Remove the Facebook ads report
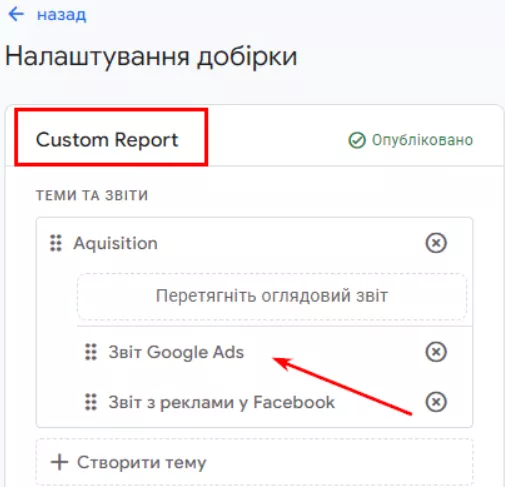The height and width of the screenshot is (487, 505). tap(436, 402)
